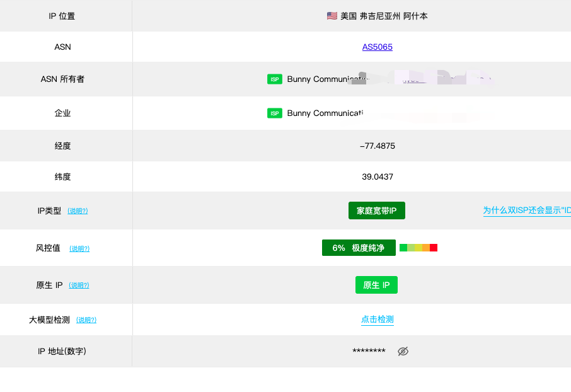Click the IP类型 label text
The image size is (571, 392).
tap(49, 211)
